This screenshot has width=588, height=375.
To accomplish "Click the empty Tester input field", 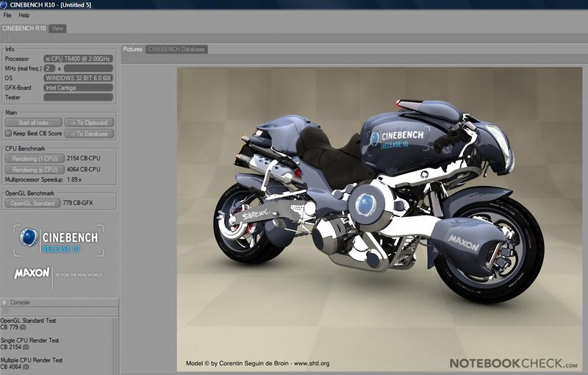I will (78, 97).
